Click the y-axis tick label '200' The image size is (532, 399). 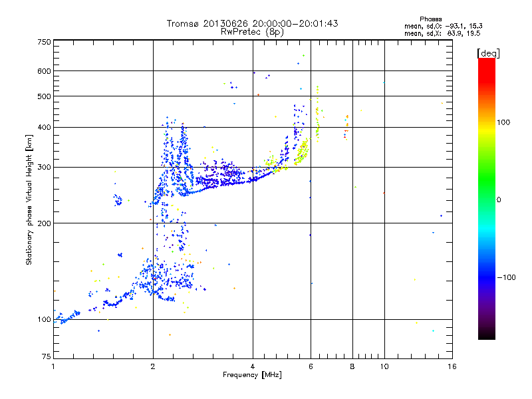44,223
